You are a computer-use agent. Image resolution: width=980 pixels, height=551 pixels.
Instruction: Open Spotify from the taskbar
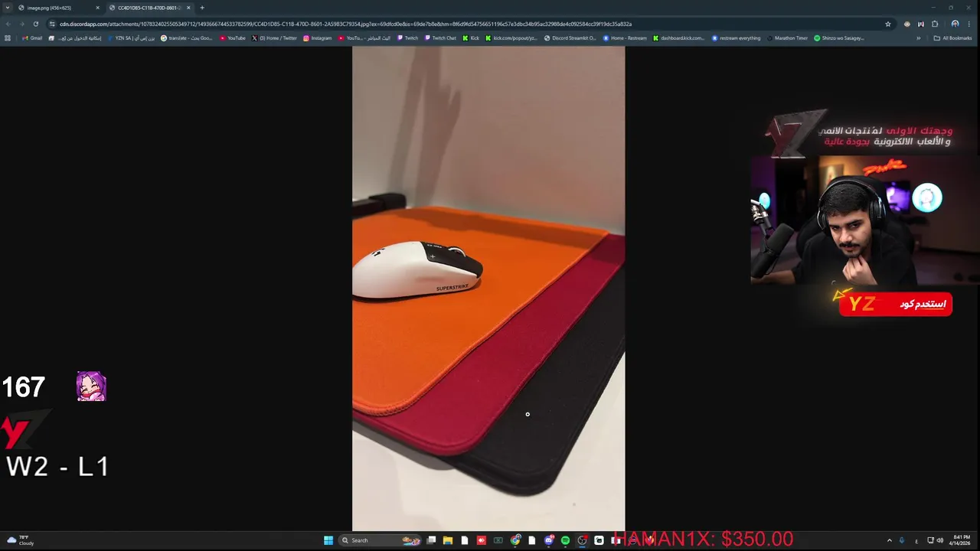tap(566, 540)
